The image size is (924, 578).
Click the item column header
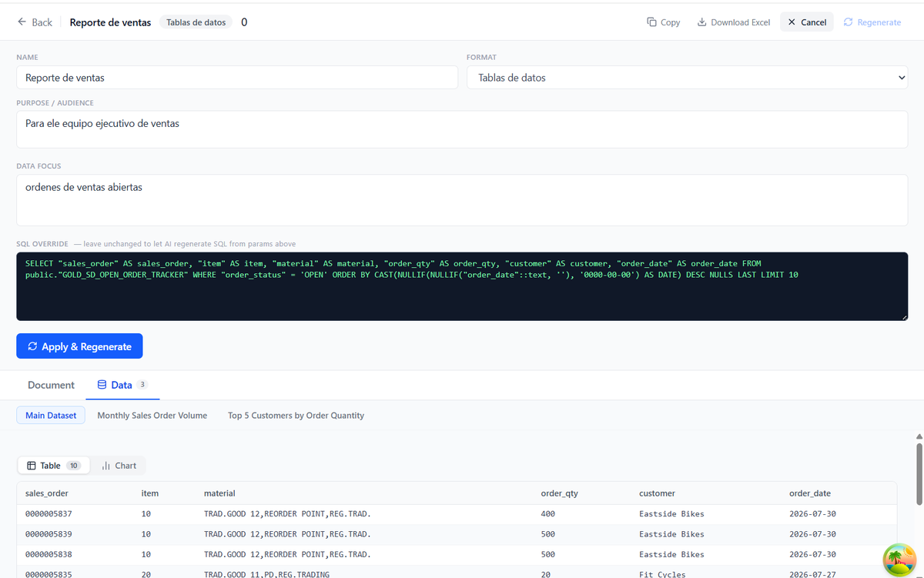(150, 493)
